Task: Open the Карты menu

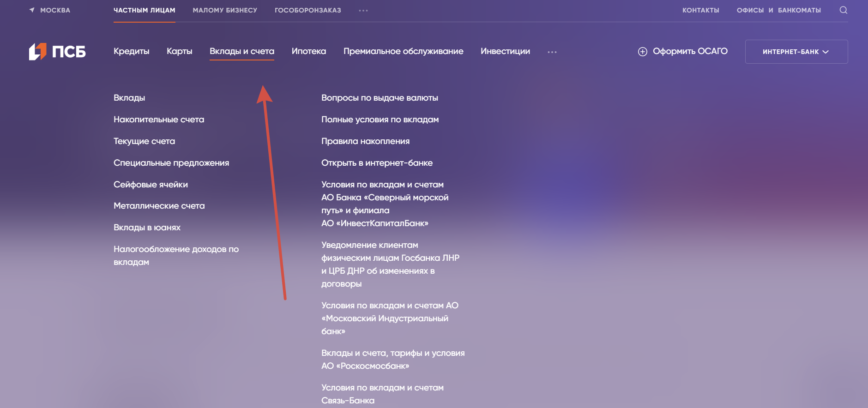Action: coord(180,51)
